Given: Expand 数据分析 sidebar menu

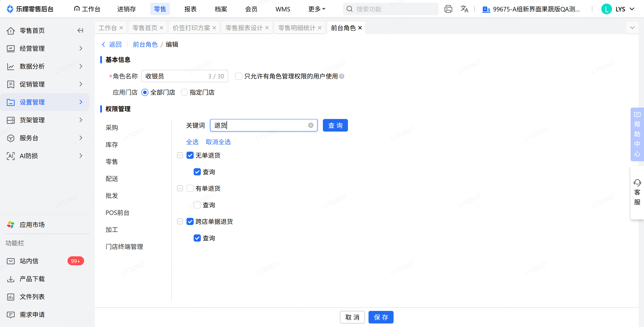Looking at the screenshot, I should coord(45,66).
